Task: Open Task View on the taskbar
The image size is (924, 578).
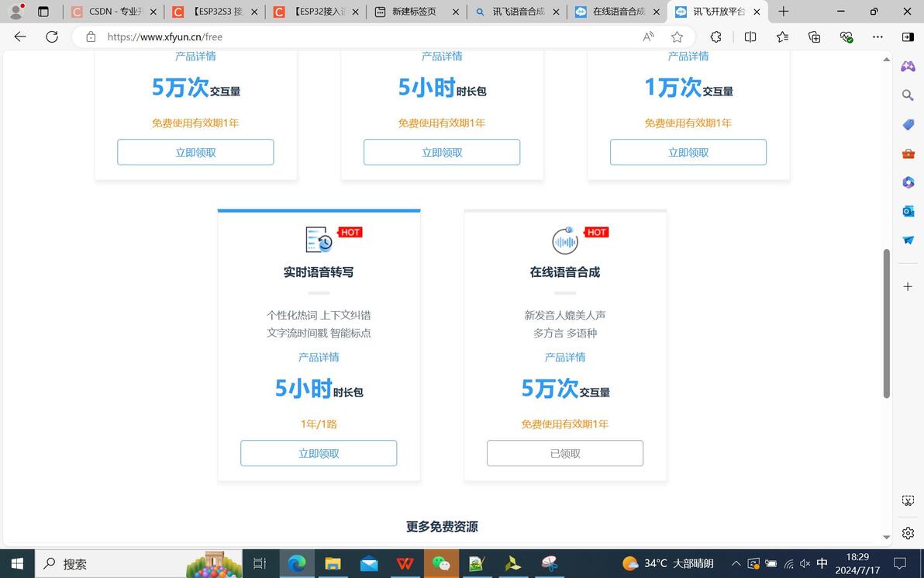Action: click(x=260, y=563)
